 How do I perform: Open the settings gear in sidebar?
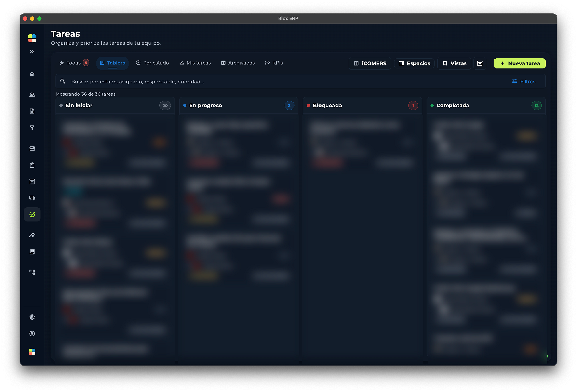pos(32,317)
